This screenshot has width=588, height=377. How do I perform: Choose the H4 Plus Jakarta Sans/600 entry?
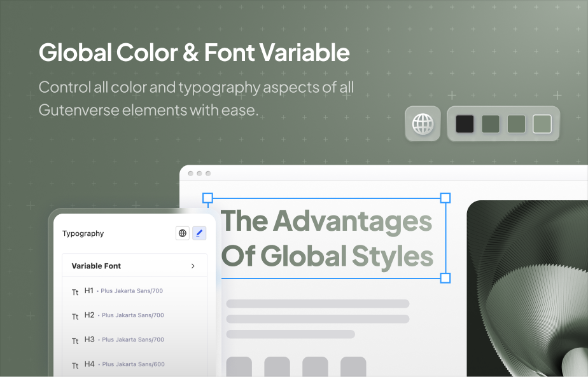click(x=124, y=364)
